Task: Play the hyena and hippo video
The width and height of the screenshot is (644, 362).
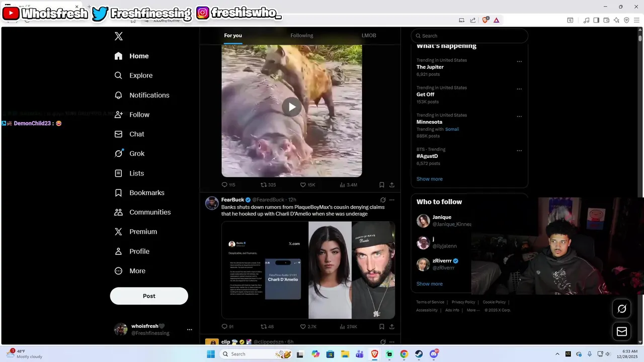Action: coord(292,107)
